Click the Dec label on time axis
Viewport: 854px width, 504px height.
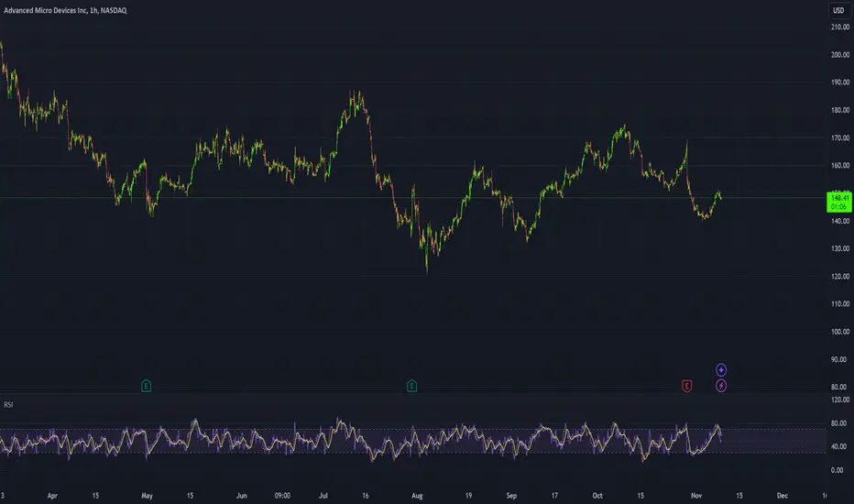[783, 496]
